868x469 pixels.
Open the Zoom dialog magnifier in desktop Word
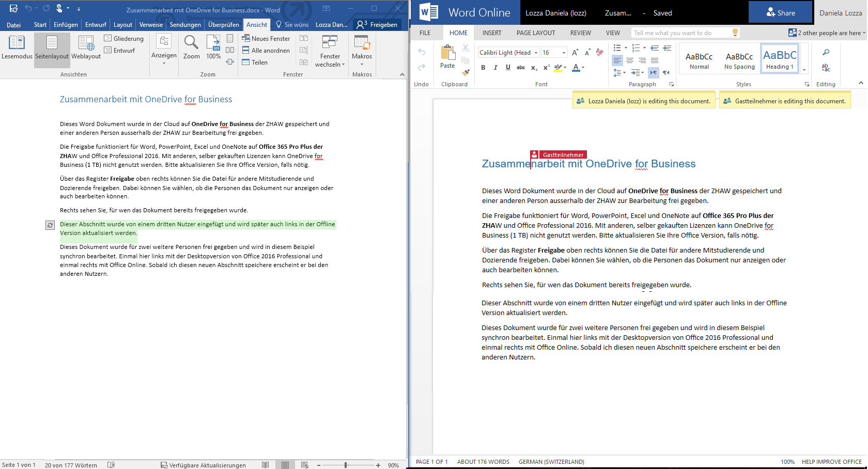point(191,48)
